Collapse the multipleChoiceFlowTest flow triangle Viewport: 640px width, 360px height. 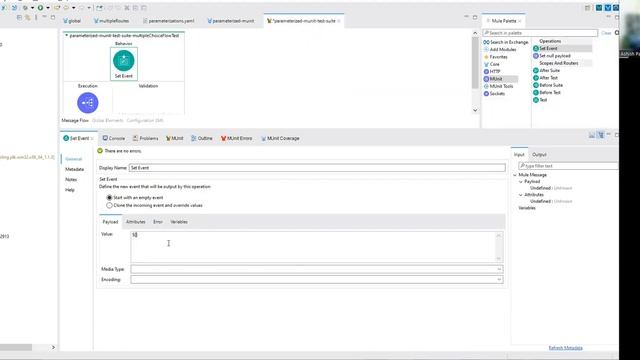tap(67, 36)
